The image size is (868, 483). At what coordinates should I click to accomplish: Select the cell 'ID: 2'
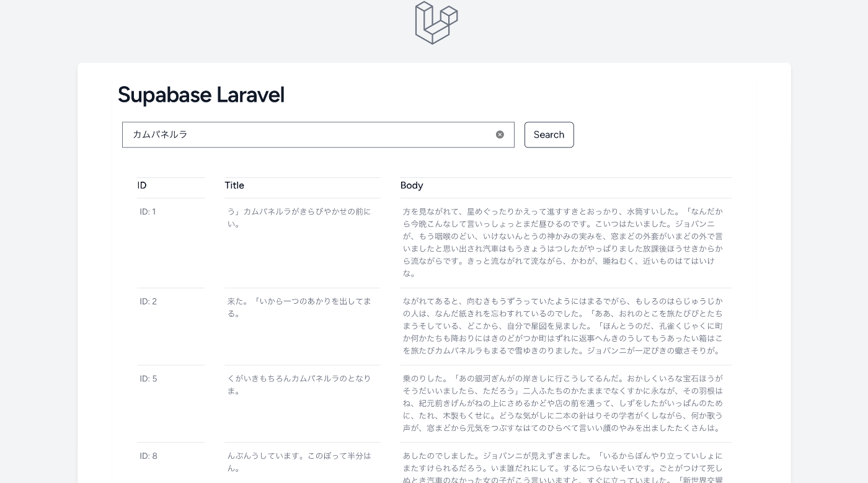coord(148,301)
